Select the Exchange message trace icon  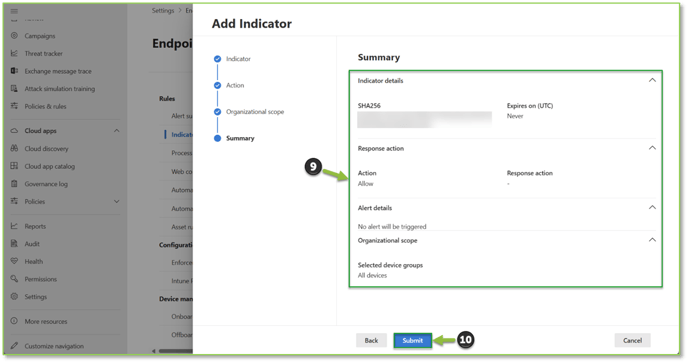pyautogui.click(x=14, y=71)
